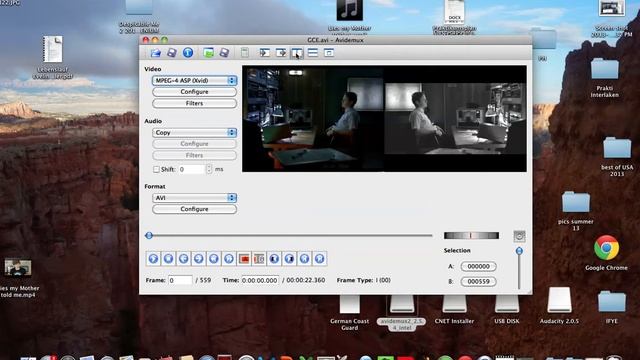The image size is (640, 360).
Task: Click Filters under Audio section
Action: pos(194,155)
